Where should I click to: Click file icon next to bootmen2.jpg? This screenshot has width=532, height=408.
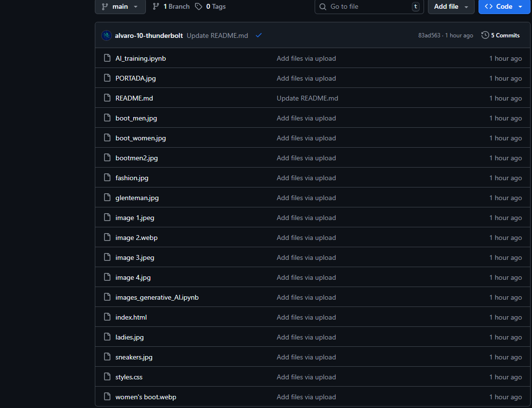click(107, 157)
